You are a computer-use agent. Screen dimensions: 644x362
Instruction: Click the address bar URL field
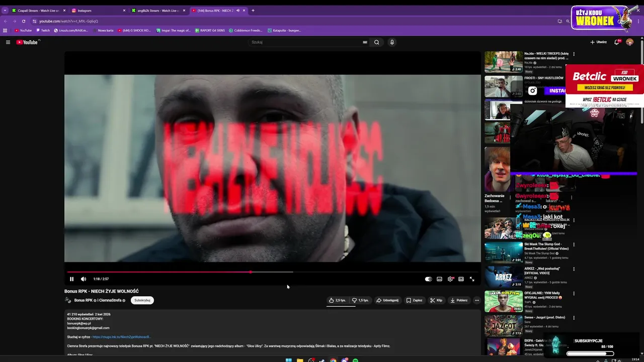[x=292, y=21]
